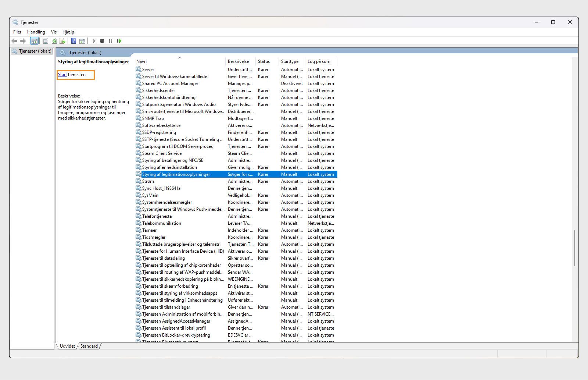Select Startprogram til DCOM Serverproces

(236, 146)
